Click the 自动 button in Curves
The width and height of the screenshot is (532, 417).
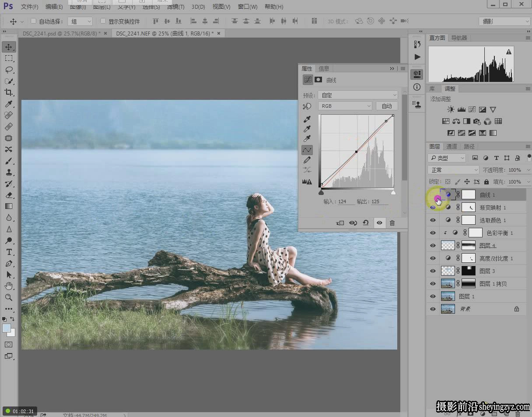click(387, 106)
